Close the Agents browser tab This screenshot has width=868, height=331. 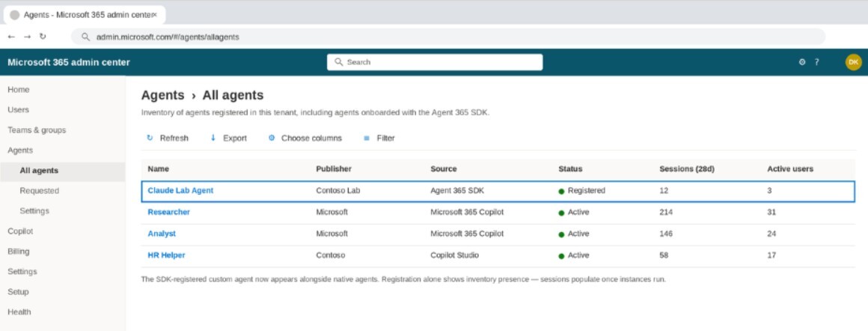(154, 15)
